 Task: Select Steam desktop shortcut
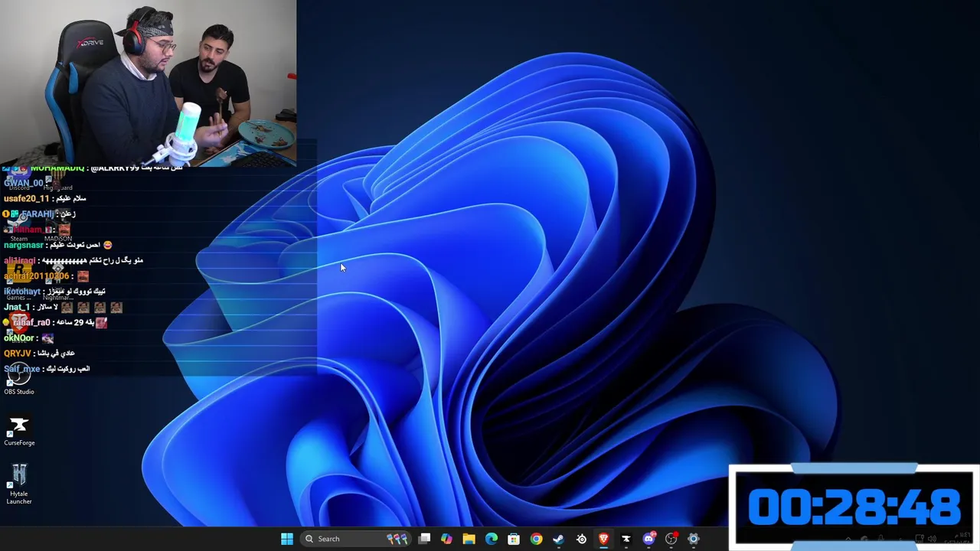tap(19, 227)
